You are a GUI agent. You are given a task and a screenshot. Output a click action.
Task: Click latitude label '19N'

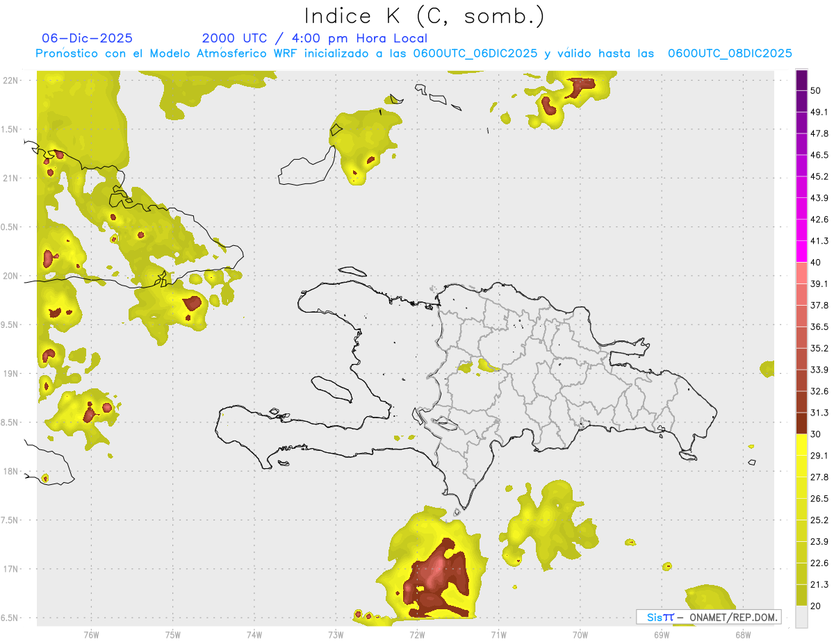tap(11, 373)
